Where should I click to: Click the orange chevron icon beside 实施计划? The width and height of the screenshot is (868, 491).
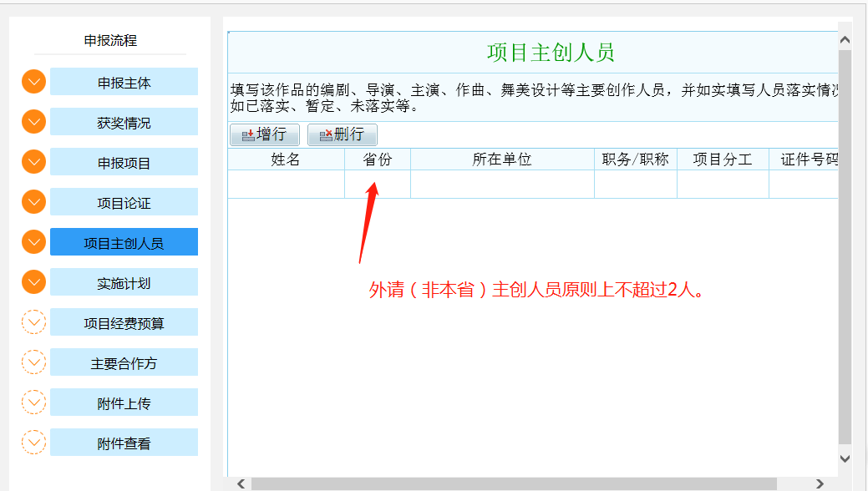(33, 282)
